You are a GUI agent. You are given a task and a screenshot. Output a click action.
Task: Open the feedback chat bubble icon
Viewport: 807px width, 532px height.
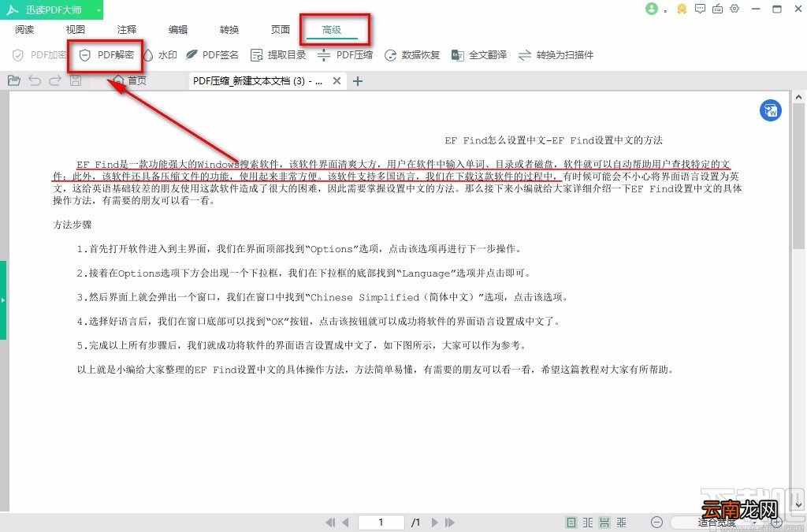pyautogui.click(x=700, y=9)
